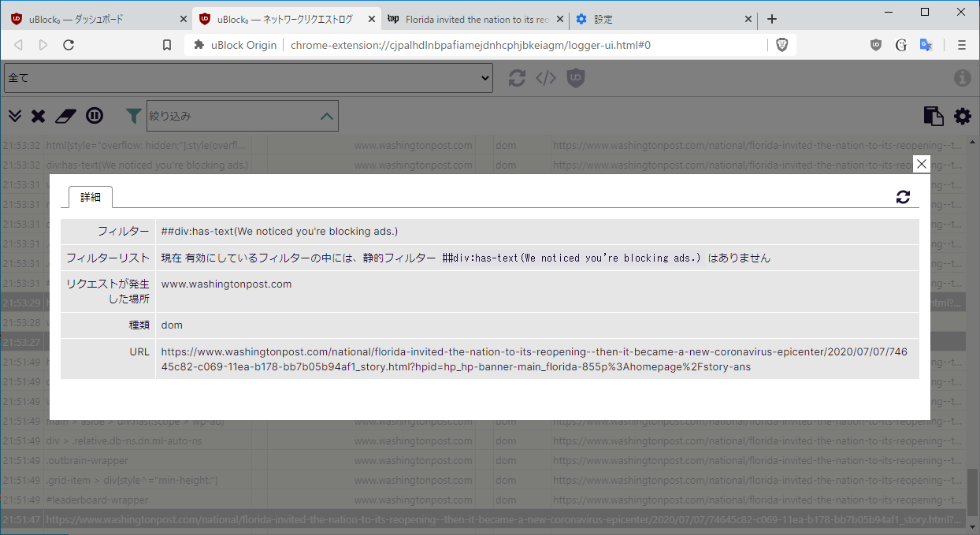Image resolution: width=980 pixels, height=535 pixels.
Task: Toggle the logger filter funnel icon
Action: coord(134,116)
